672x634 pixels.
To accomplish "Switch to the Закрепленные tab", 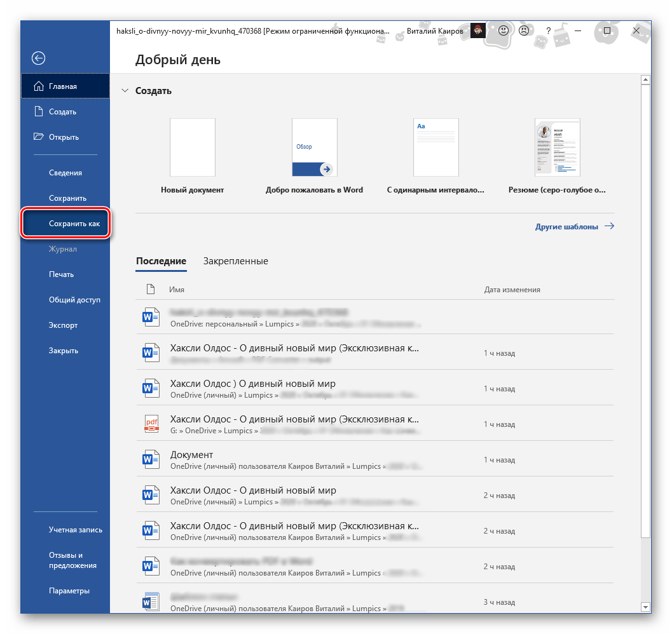I will coord(236,261).
